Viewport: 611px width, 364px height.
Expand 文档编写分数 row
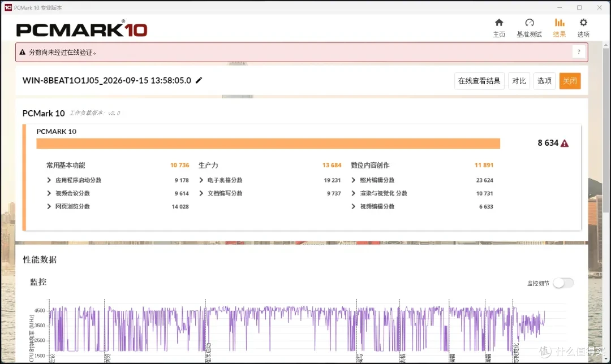(201, 193)
